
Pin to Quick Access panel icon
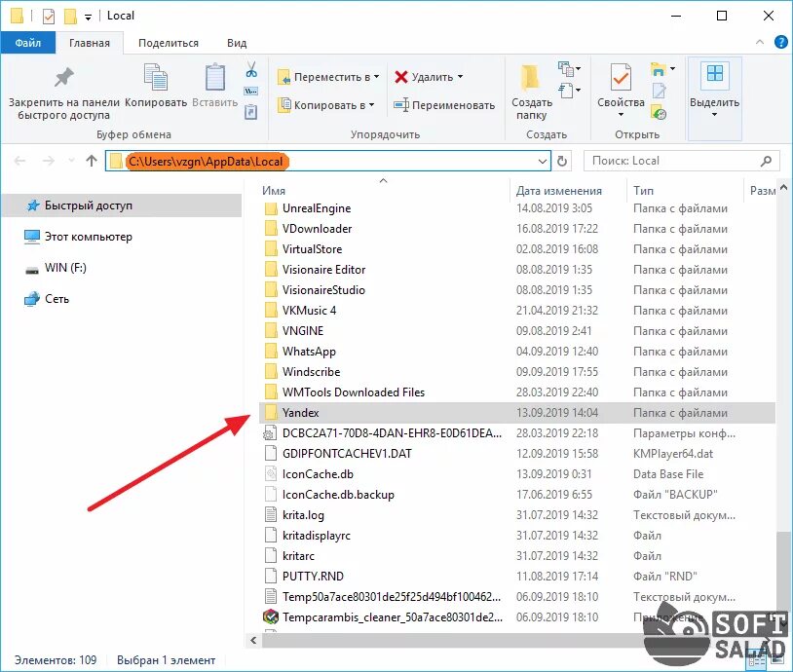[x=63, y=77]
